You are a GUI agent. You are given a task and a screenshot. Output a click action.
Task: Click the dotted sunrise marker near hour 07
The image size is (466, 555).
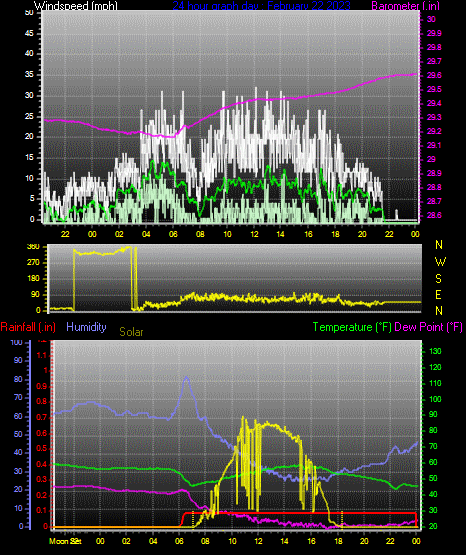tap(193, 519)
